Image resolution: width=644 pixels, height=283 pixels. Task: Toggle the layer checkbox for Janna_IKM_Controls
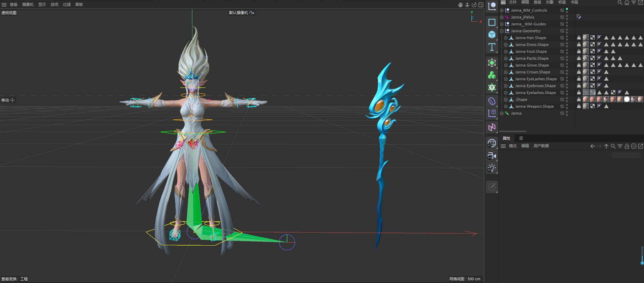(x=562, y=10)
